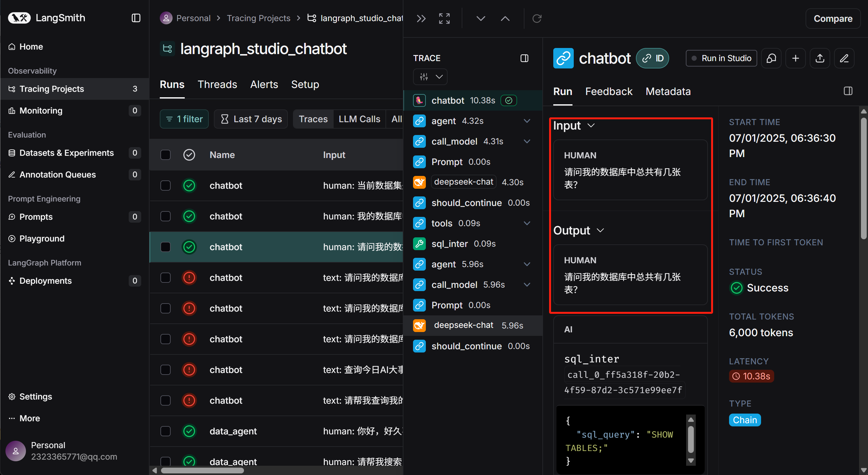Go to next run with down chevron

(x=481, y=19)
